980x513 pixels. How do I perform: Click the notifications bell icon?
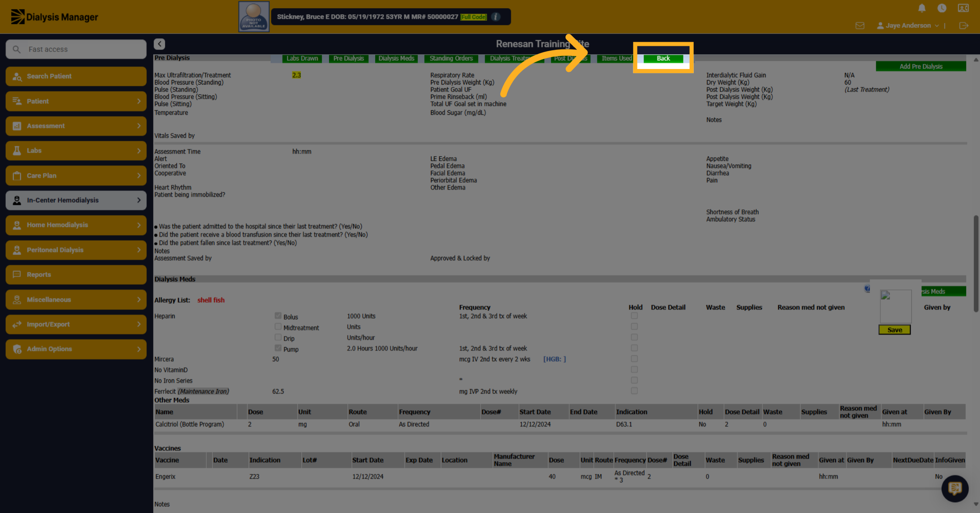[922, 8]
